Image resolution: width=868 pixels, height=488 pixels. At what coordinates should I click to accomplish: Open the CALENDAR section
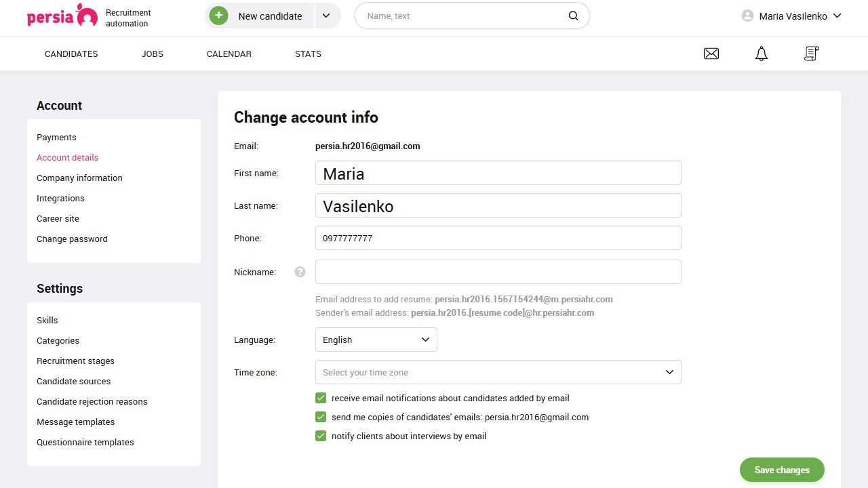[x=229, y=54]
